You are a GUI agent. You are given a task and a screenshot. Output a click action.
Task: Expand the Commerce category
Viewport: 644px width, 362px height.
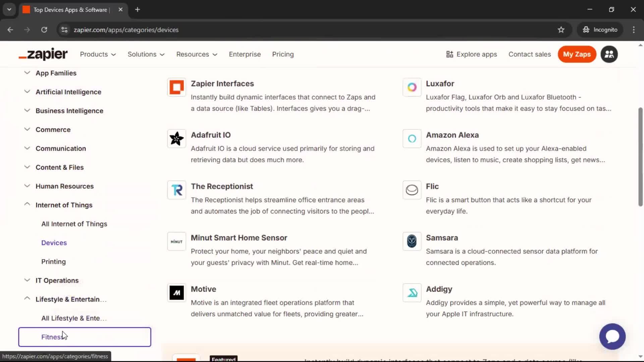click(x=27, y=129)
